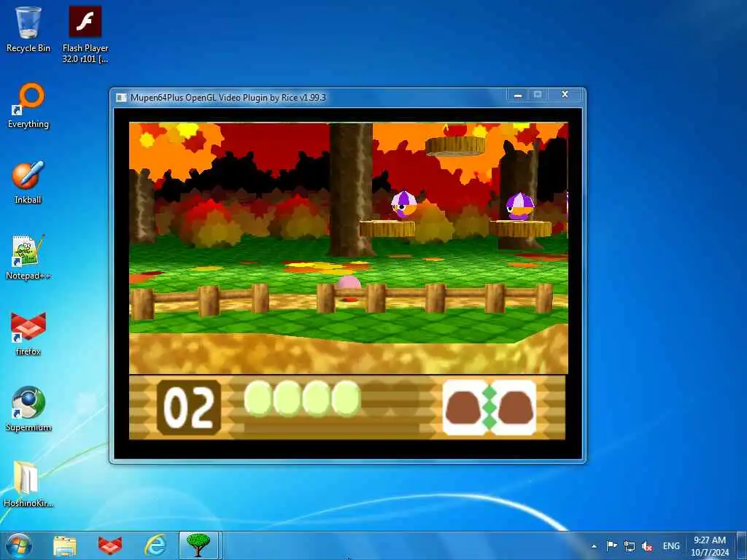The image size is (747, 560).
Task: Open Notepad++ desktop shortcut
Action: pos(28,257)
